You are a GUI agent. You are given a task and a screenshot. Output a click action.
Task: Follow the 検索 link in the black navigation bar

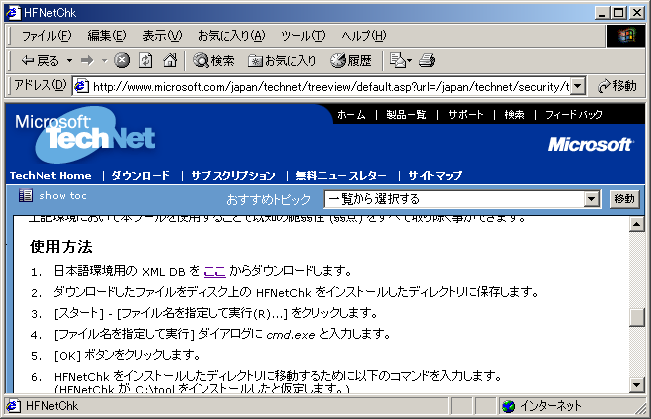[514, 115]
